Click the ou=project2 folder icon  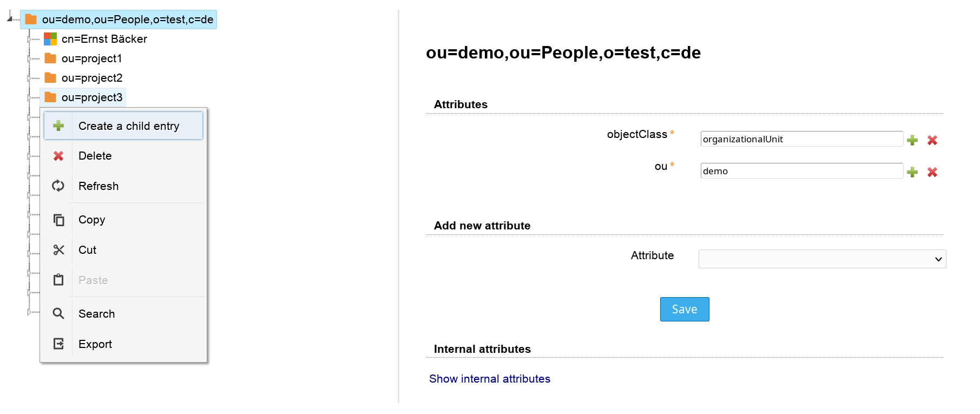(x=50, y=78)
